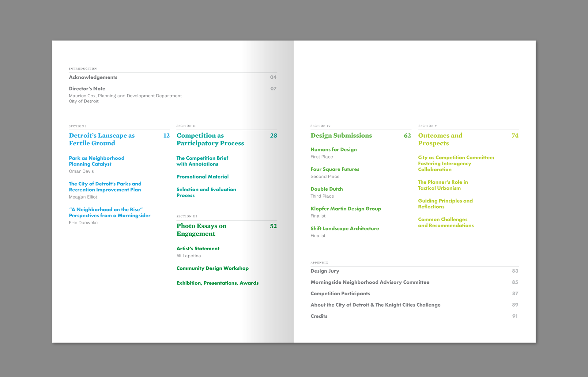This screenshot has width=588, height=377.
Task: Select the page number 91
Action: point(515,316)
